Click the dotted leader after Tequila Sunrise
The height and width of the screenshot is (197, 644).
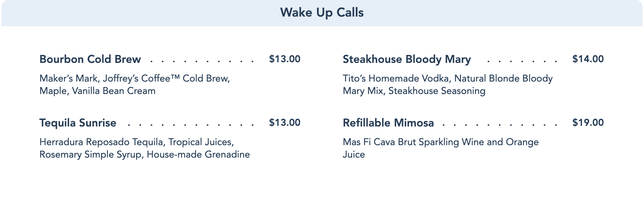click(191, 124)
